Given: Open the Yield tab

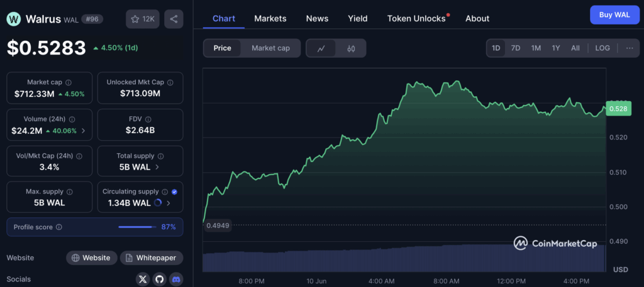Looking at the screenshot, I should pyautogui.click(x=358, y=18).
